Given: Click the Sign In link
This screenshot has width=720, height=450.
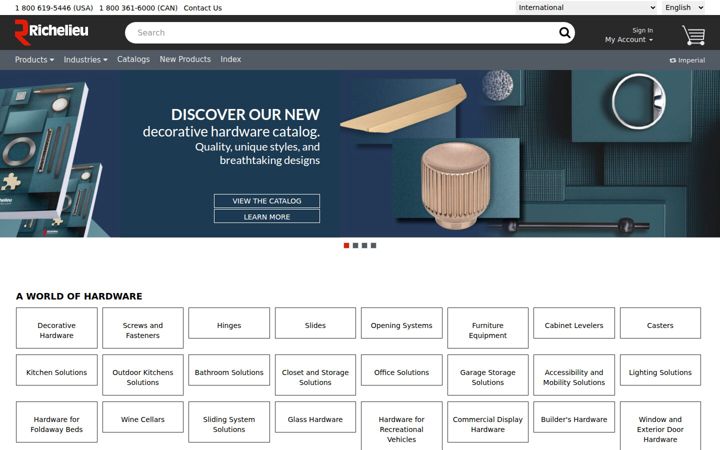Looking at the screenshot, I should (642, 30).
